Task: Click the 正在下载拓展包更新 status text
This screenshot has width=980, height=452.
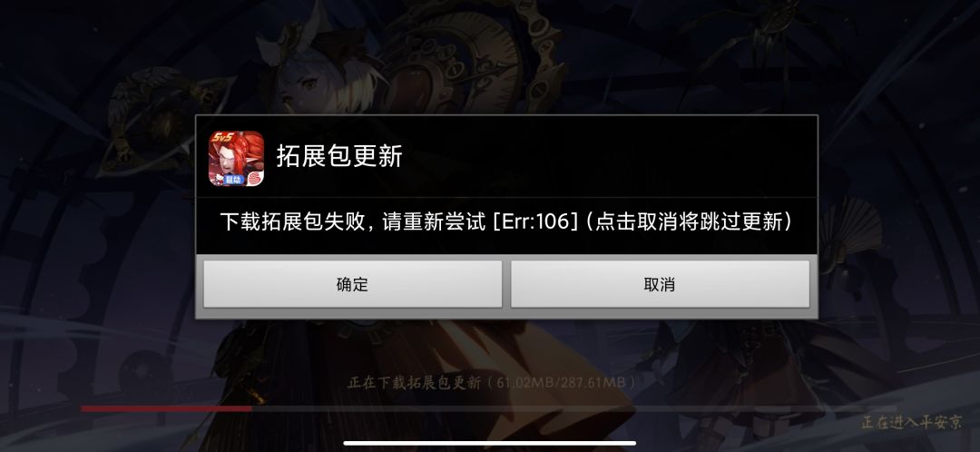Action: (x=414, y=383)
